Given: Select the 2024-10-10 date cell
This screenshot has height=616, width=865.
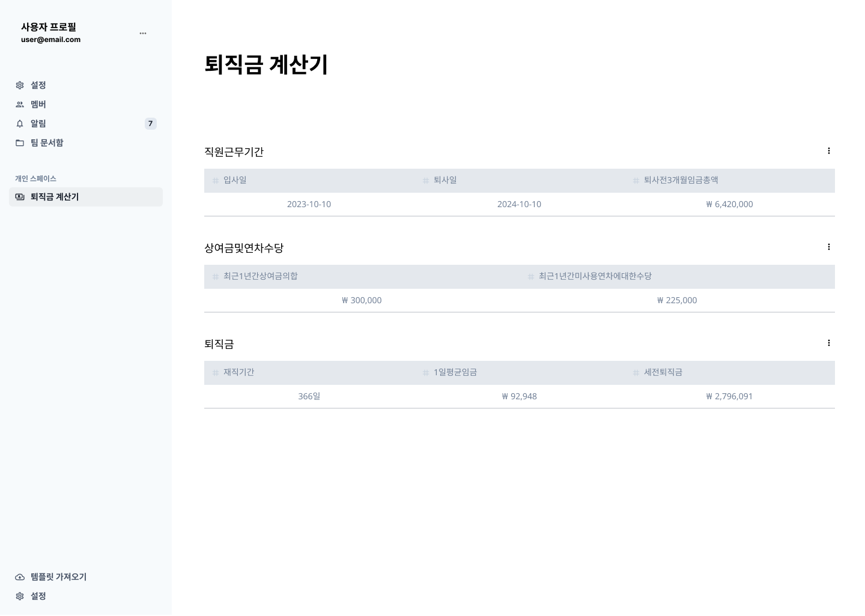Looking at the screenshot, I should pos(520,204).
